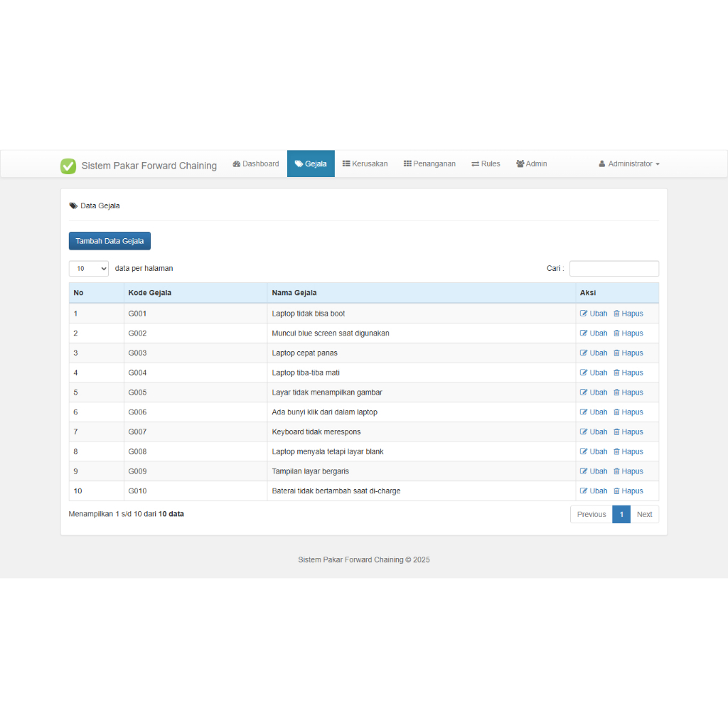Click the Hapus trash icon for G004
This screenshot has height=728, width=728.
[x=616, y=373]
